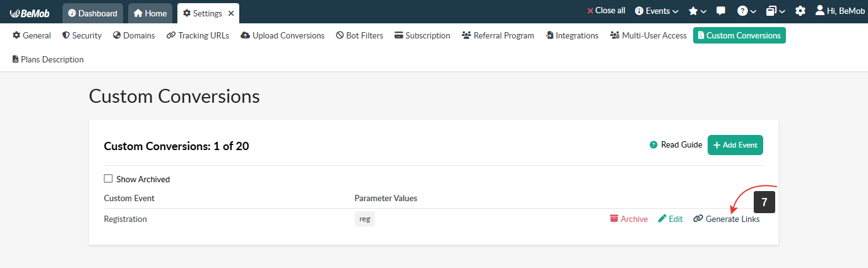Click the Add Event button
The height and width of the screenshot is (268, 868).
click(735, 145)
